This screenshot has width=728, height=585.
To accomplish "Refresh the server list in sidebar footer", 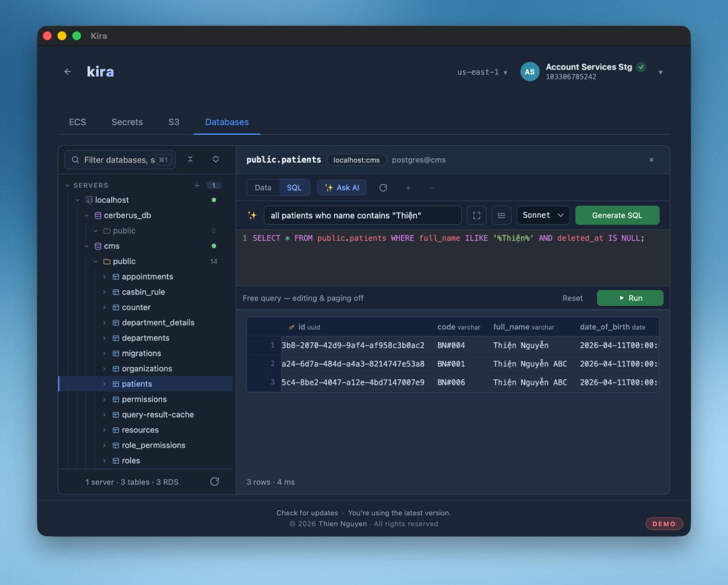I will click(x=214, y=481).
